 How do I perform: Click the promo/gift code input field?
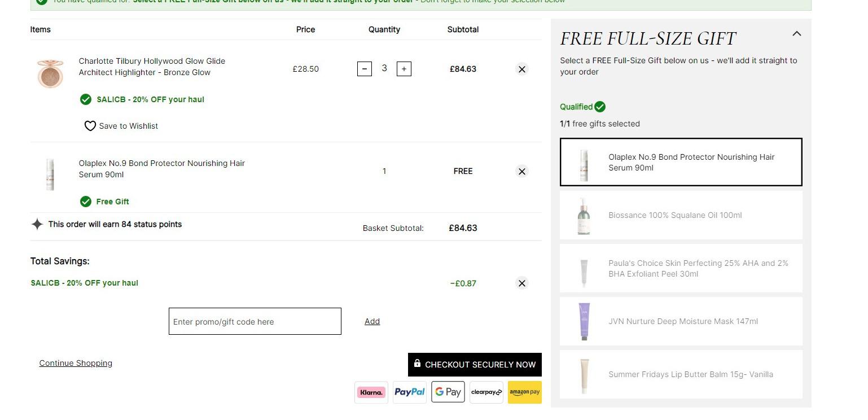pos(255,321)
